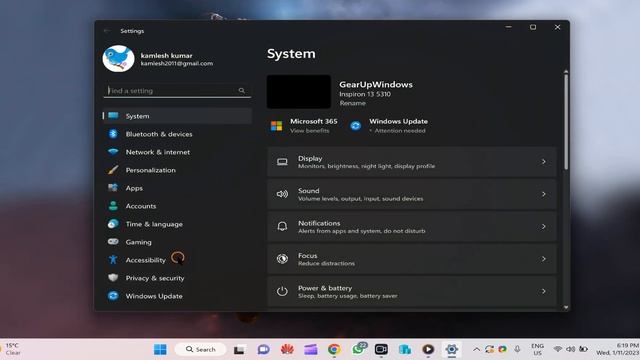Screen dimensions: 640x360
Task: Expand the Focus row chevron
Action: pos(544,259)
